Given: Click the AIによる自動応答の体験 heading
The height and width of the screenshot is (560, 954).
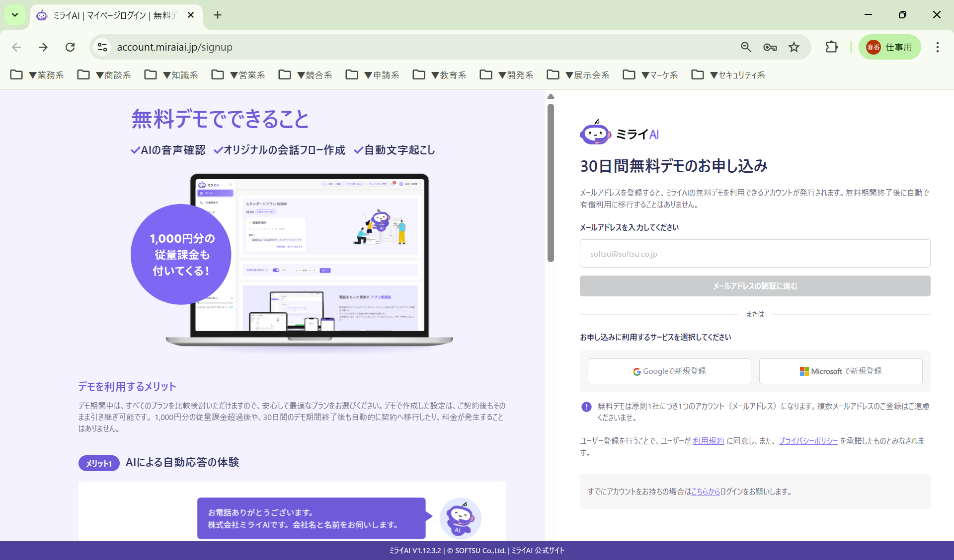Looking at the screenshot, I should [x=182, y=462].
